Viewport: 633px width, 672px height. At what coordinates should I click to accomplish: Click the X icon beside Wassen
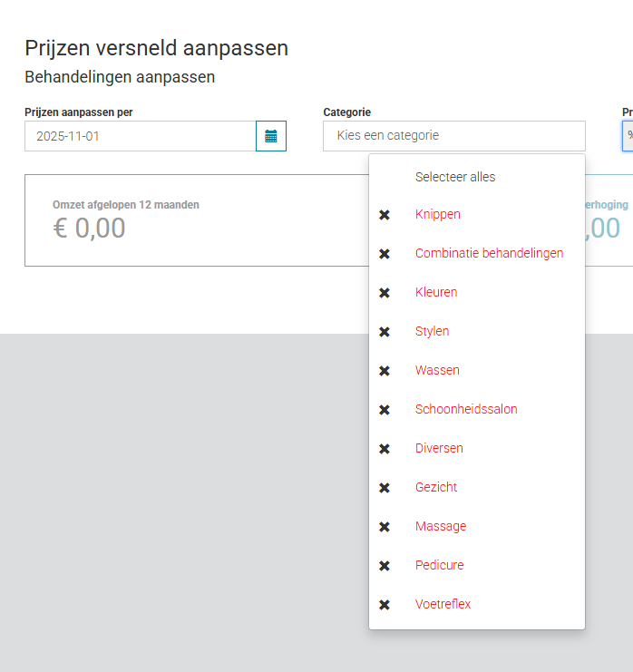click(x=385, y=371)
